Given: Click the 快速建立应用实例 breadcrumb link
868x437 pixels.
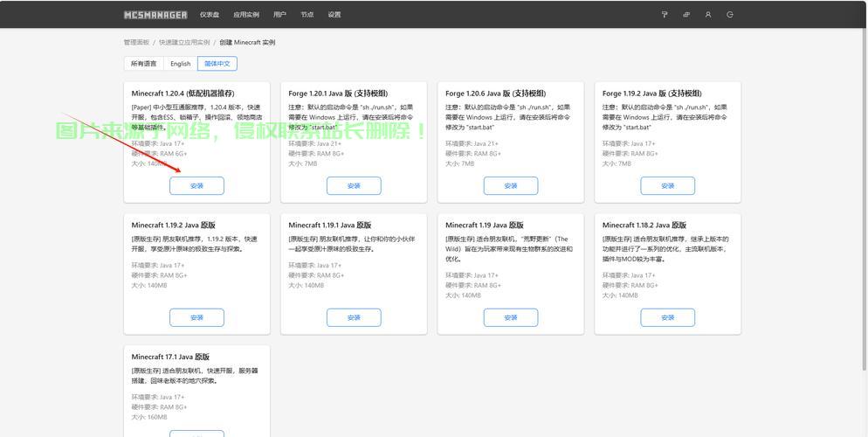Looking at the screenshot, I should 184,42.
